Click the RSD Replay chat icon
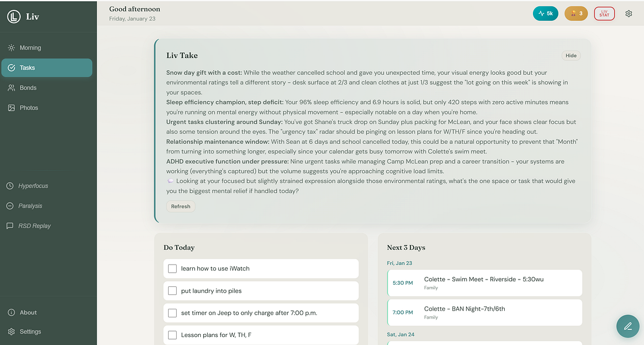Screen dimensions: 644x345 pyautogui.click(x=10, y=225)
